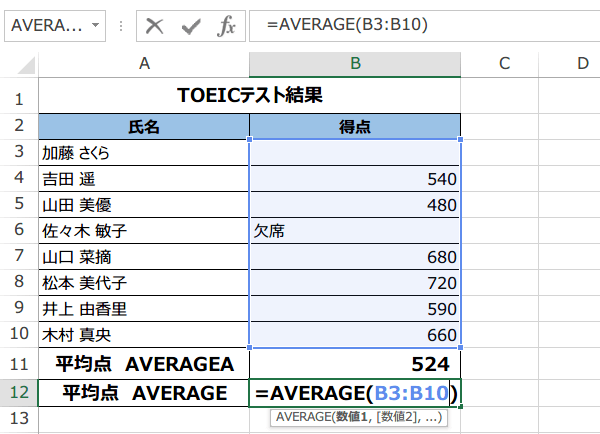Select row 6 header
Screen dimensions: 600x434
pyautogui.click(x=19, y=230)
